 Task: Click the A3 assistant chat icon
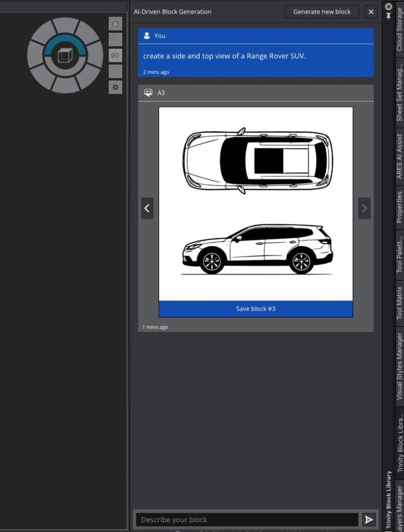coord(148,92)
